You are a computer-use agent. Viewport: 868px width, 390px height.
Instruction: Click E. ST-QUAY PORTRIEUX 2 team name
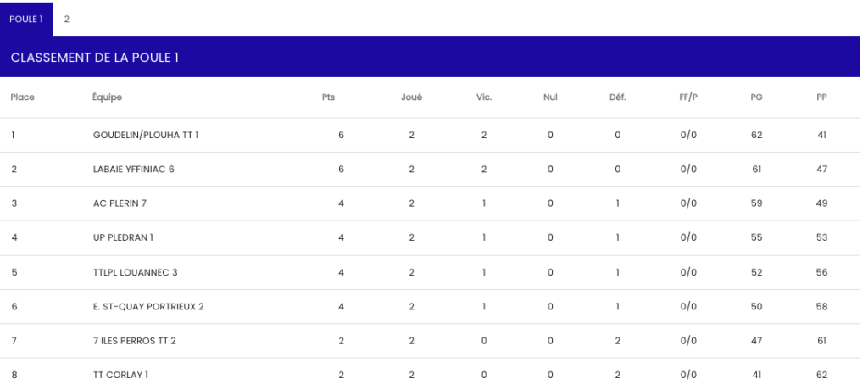pos(148,306)
